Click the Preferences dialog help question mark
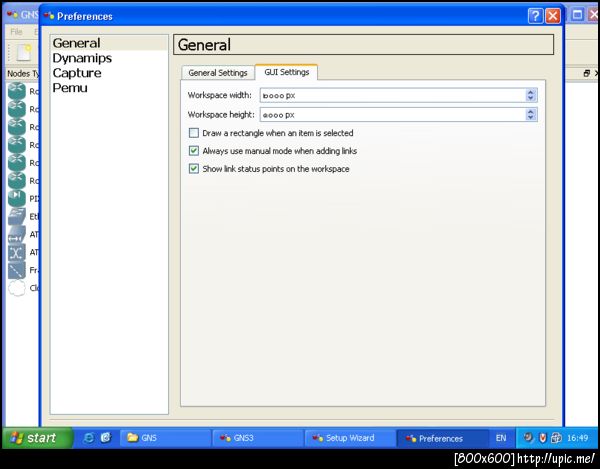This screenshot has width=600, height=469. [535, 16]
